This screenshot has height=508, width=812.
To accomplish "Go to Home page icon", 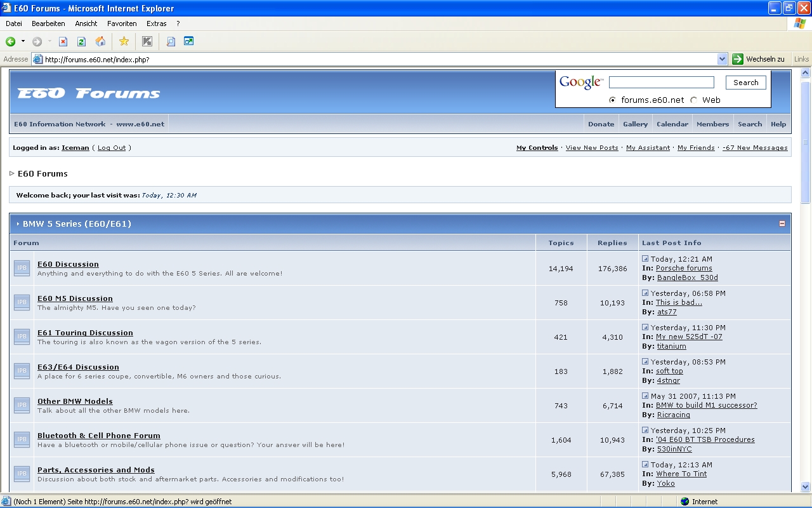I will [100, 41].
